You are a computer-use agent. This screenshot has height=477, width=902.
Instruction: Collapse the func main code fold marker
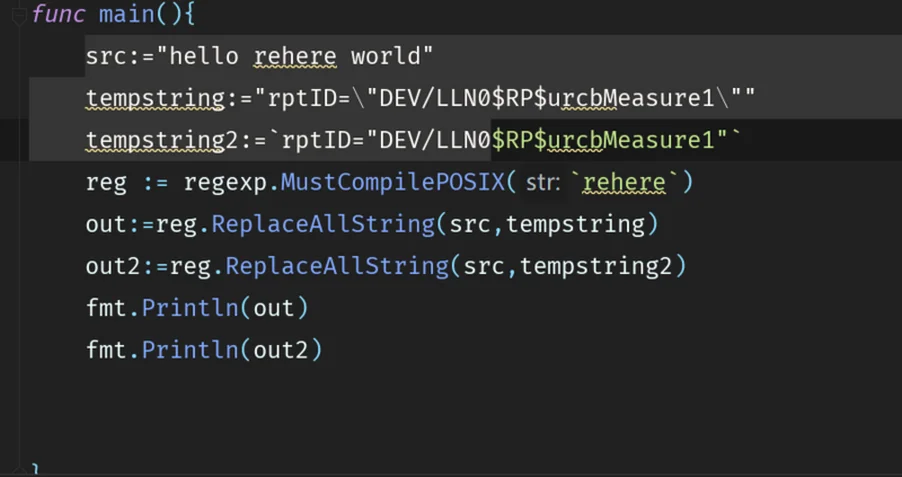coord(19,17)
